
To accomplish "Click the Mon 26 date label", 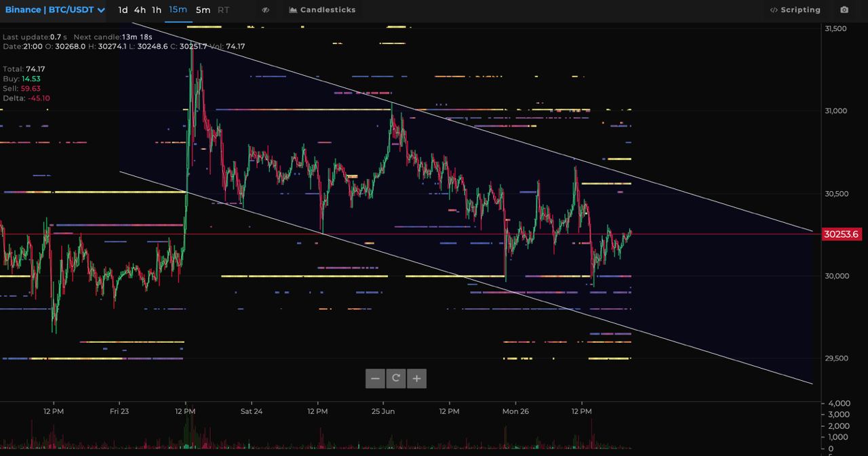I will 515,411.
